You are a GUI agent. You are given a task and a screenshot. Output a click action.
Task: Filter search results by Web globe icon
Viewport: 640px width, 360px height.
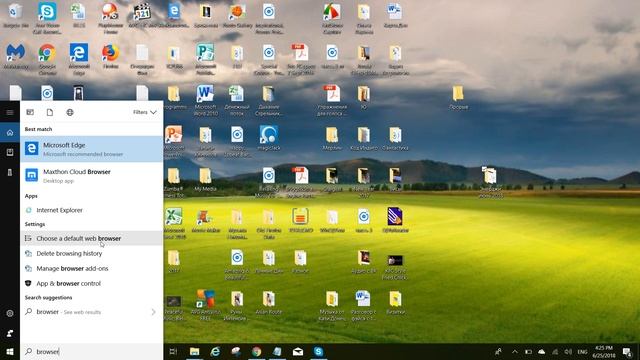[70, 112]
